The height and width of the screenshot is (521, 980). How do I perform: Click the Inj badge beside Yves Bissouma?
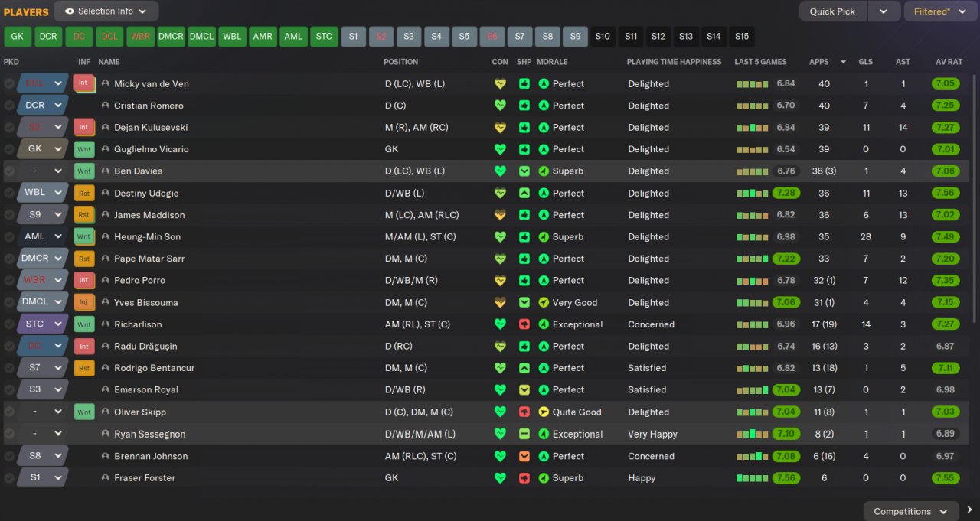pos(84,302)
